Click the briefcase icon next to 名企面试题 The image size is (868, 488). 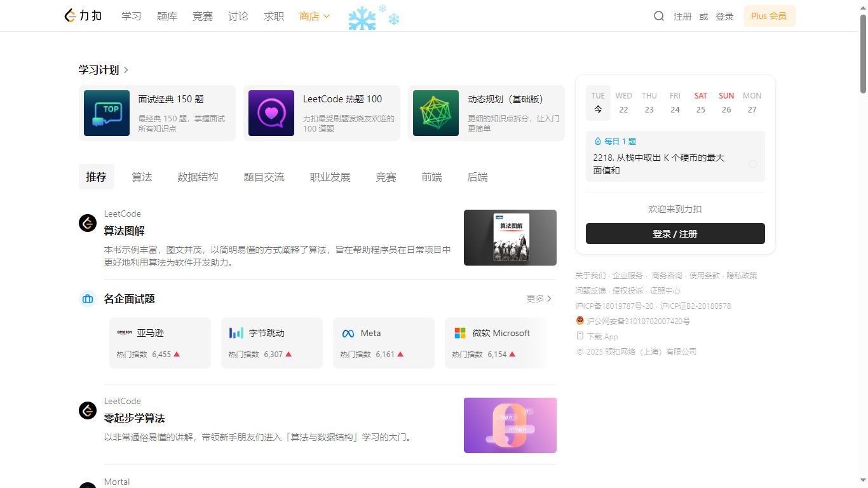point(87,299)
